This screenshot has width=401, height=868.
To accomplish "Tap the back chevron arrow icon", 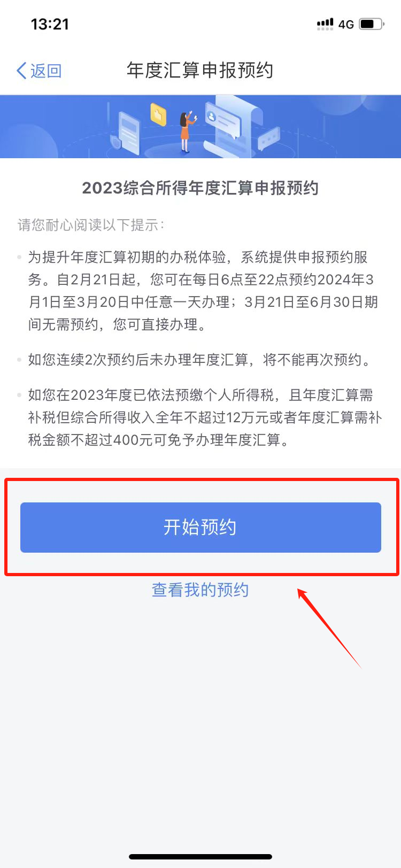I will 22,71.
